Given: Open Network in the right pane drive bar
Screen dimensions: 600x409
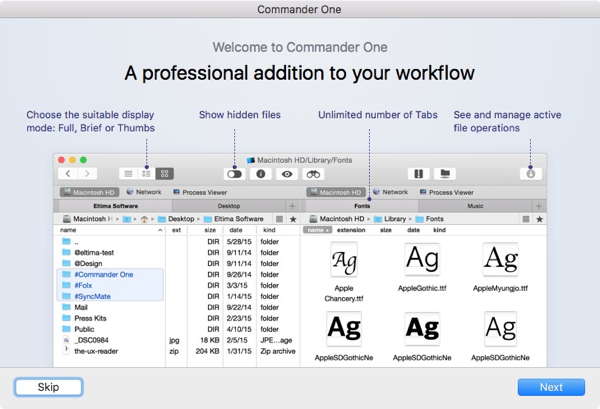Looking at the screenshot, I should pos(390,192).
